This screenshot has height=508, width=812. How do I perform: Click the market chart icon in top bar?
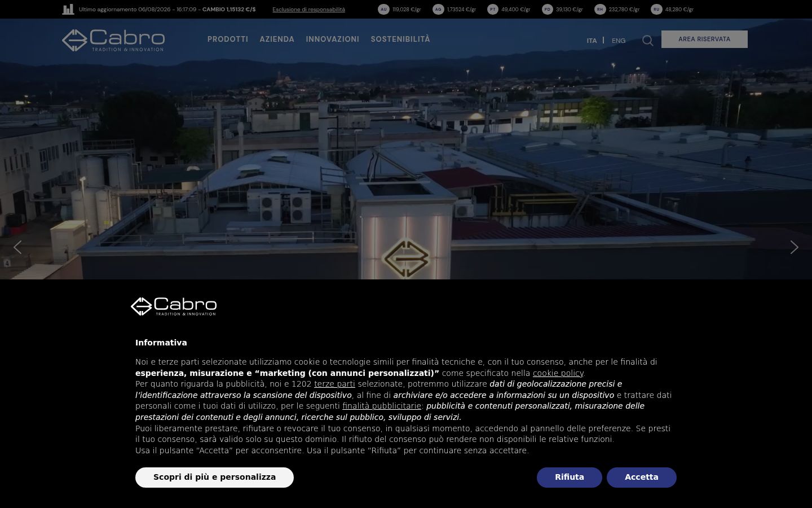(68, 9)
